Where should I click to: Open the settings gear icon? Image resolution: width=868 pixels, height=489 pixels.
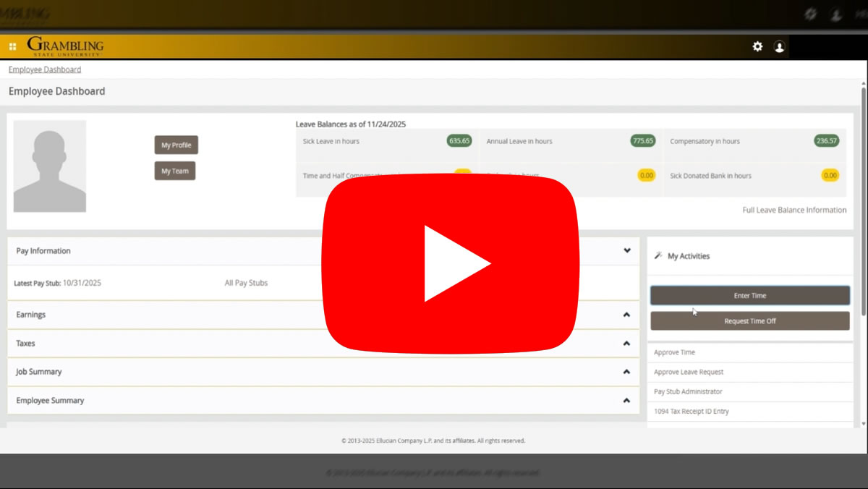[757, 46]
